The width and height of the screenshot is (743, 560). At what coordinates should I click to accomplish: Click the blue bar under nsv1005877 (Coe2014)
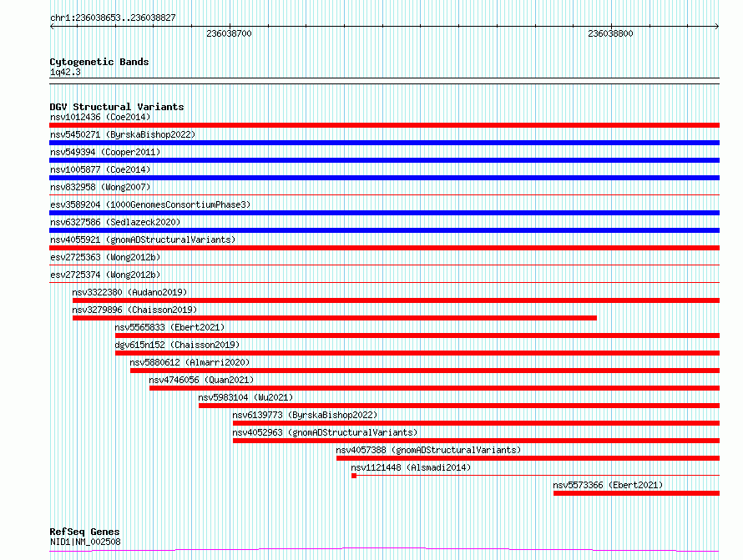pos(384,178)
